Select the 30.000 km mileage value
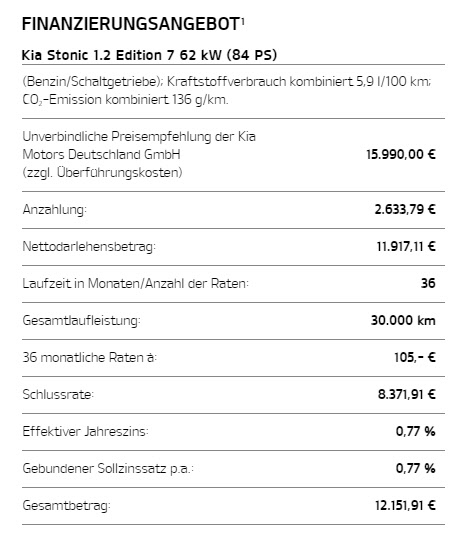The width and height of the screenshot is (465, 546). (403, 320)
